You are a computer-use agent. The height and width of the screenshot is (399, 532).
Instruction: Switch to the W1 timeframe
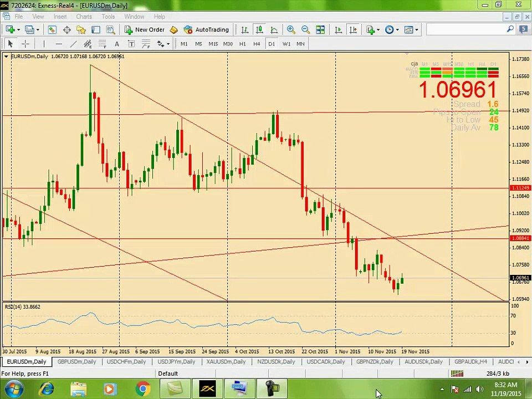[287, 44]
